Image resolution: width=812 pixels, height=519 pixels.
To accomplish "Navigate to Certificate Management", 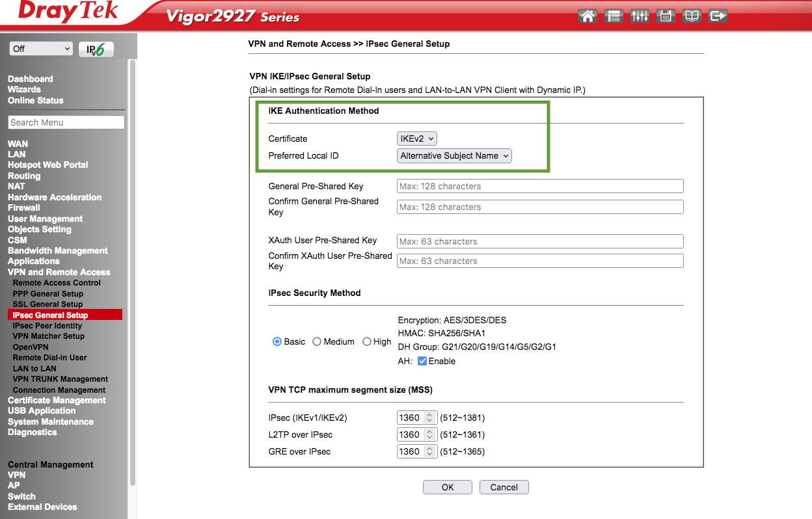I will click(x=57, y=400).
